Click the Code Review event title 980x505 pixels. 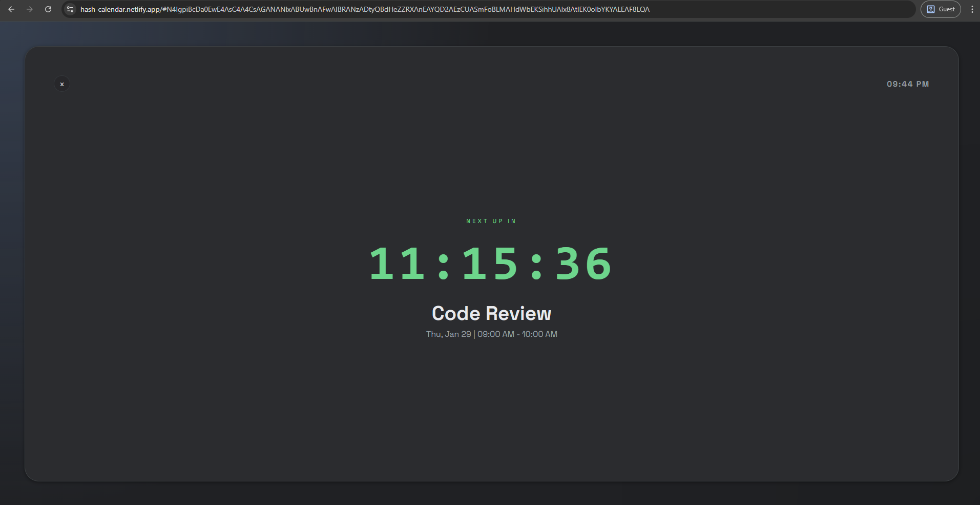coord(492,313)
